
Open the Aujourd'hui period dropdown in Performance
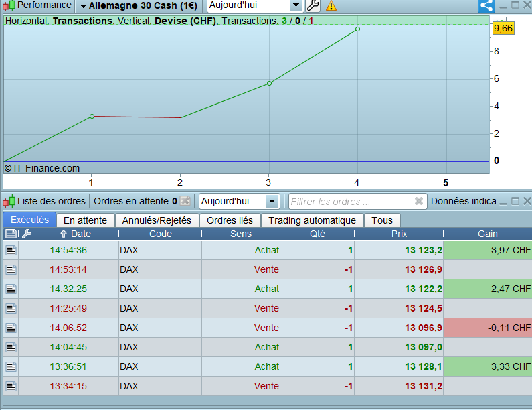point(295,5)
